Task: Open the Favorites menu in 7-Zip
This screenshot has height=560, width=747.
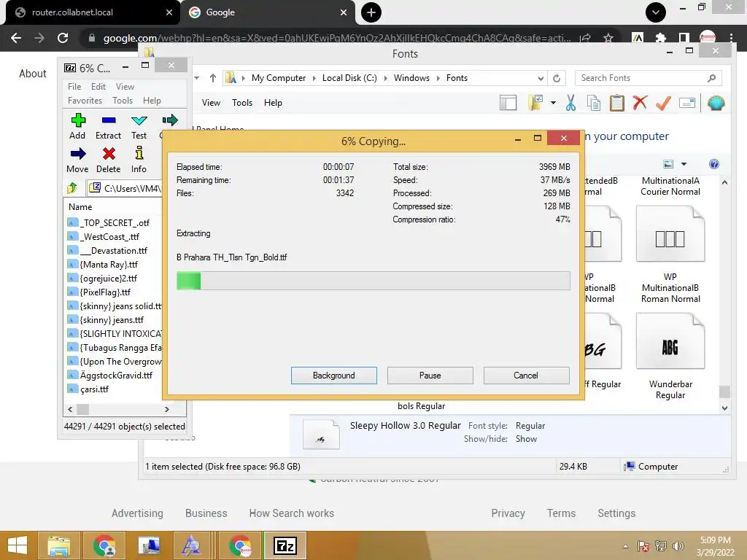Action: click(x=85, y=101)
